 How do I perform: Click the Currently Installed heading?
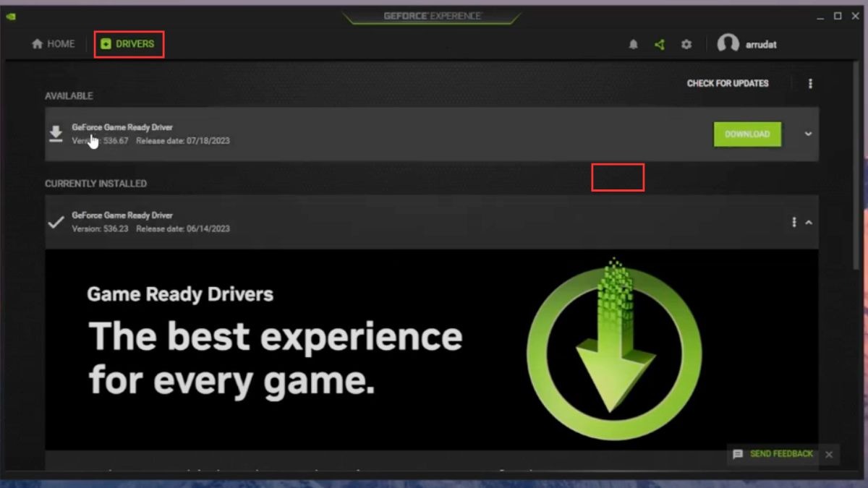(95, 184)
